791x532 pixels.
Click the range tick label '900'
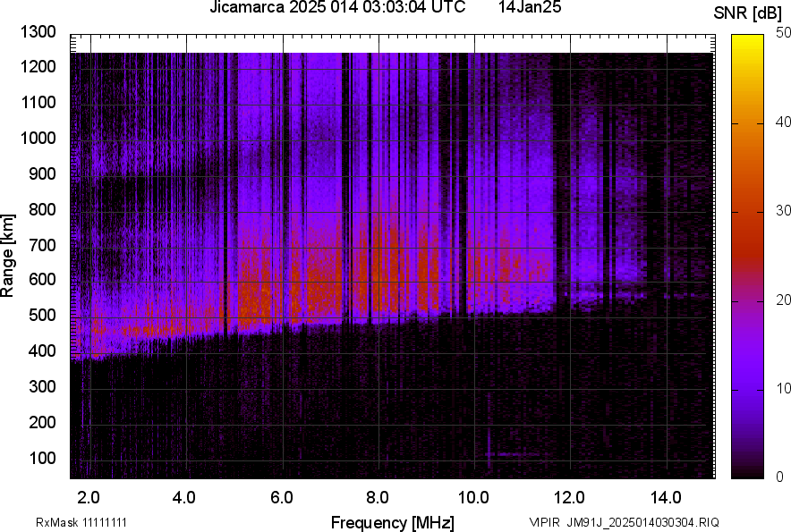tap(42, 173)
